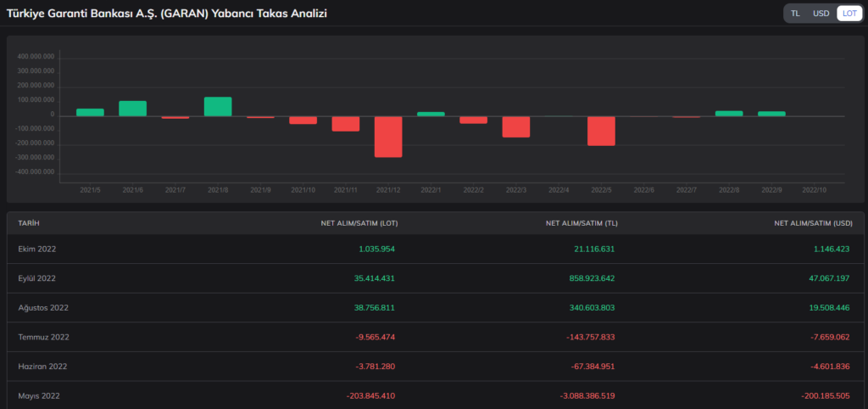Click the TL value -3.088.386.519
Screen dimensions: 868x409
coord(587,395)
